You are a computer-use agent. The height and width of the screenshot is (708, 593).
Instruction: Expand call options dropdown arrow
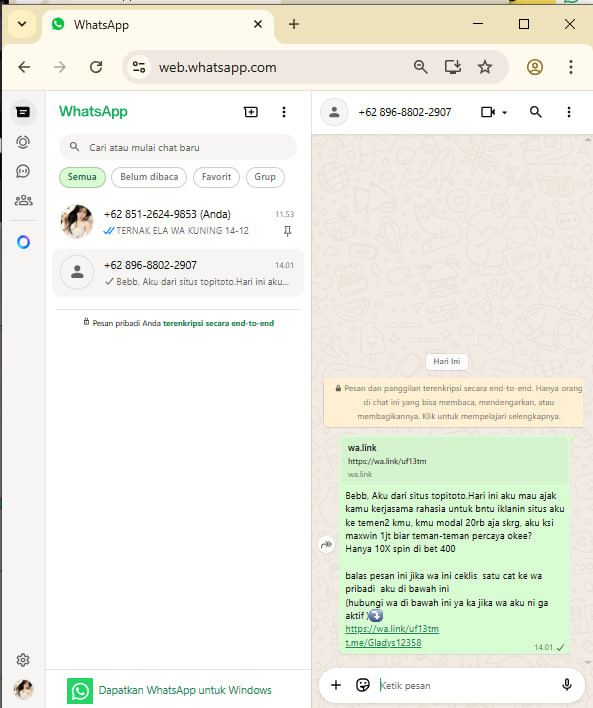click(x=505, y=112)
